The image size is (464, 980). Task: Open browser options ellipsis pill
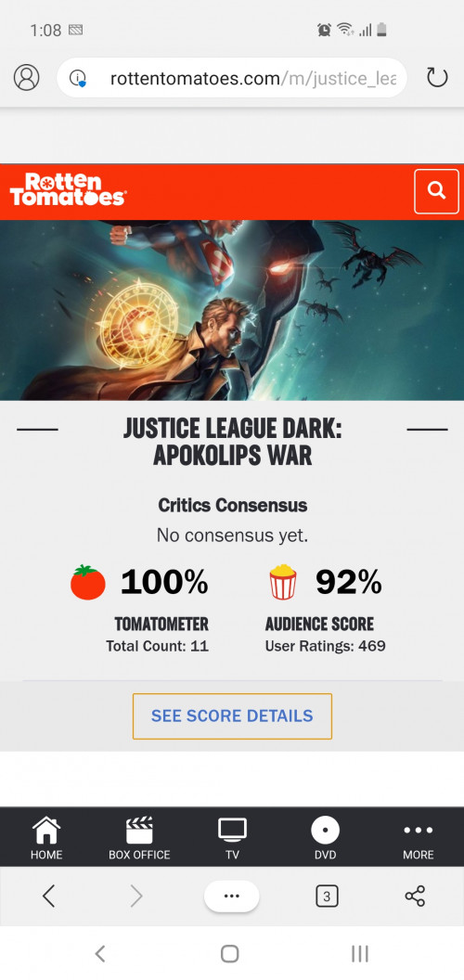tap(231, 896)
